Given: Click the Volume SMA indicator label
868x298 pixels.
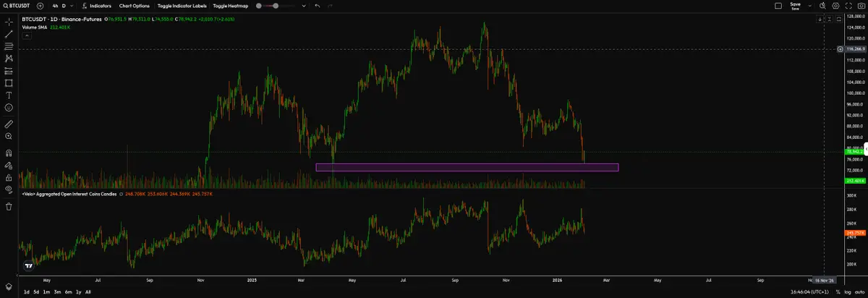Looking at the screenshot, I should pos(35,27).
